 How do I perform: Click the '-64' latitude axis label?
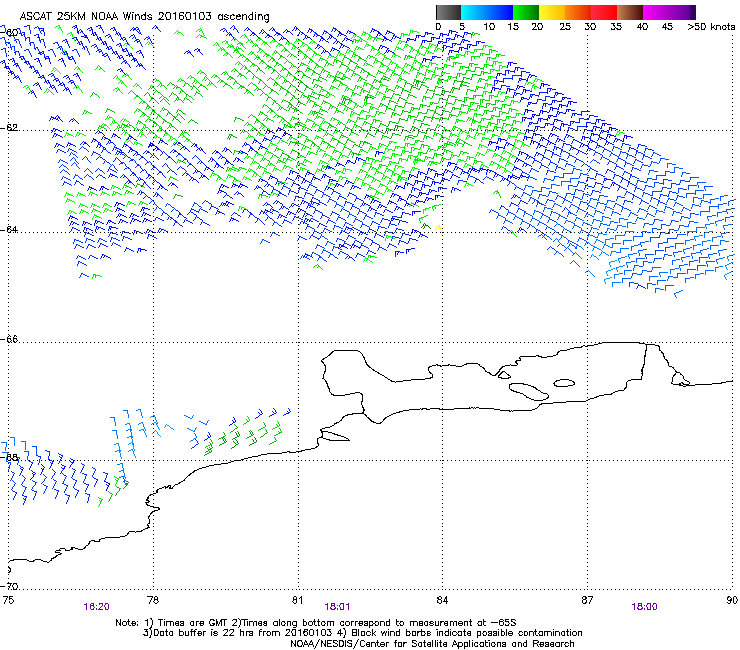[x=10, y=230]
